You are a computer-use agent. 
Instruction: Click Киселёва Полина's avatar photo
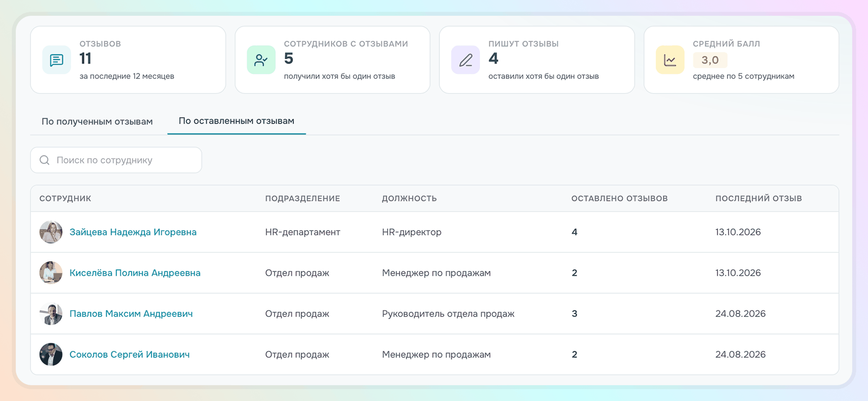pyautogui.click(x=51, y=273)
